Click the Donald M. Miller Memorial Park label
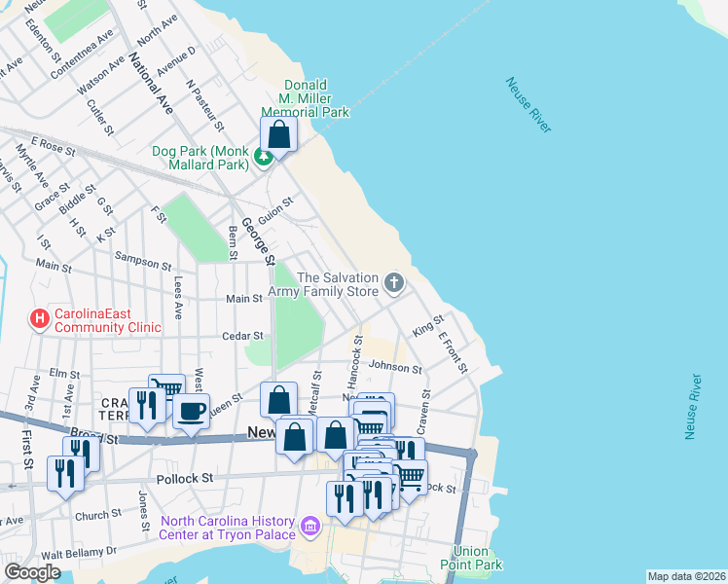The height and width of the screenshot is (584, 728). 305,98
